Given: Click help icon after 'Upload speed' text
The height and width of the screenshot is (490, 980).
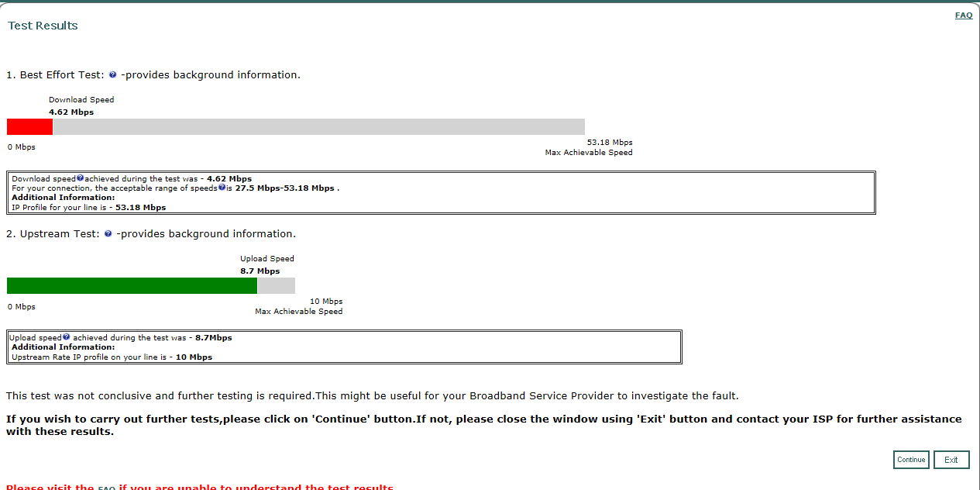Looking at the screenshot, I should point(67,337).
